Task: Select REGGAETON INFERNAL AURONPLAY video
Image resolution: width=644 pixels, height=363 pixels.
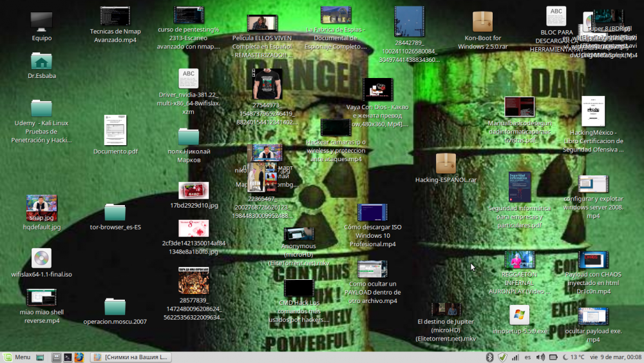Action: (519, 260)
